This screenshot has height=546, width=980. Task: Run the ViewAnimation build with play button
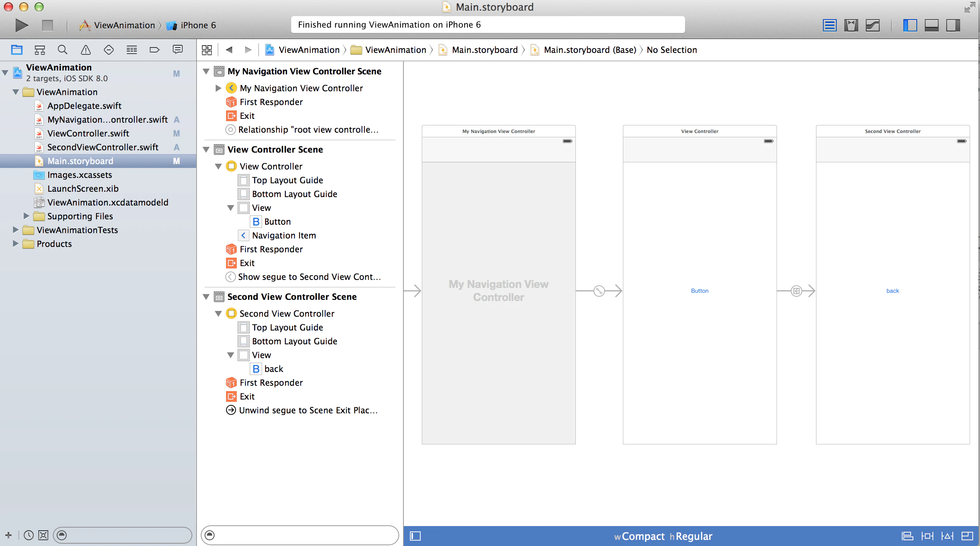coord(21,25)
